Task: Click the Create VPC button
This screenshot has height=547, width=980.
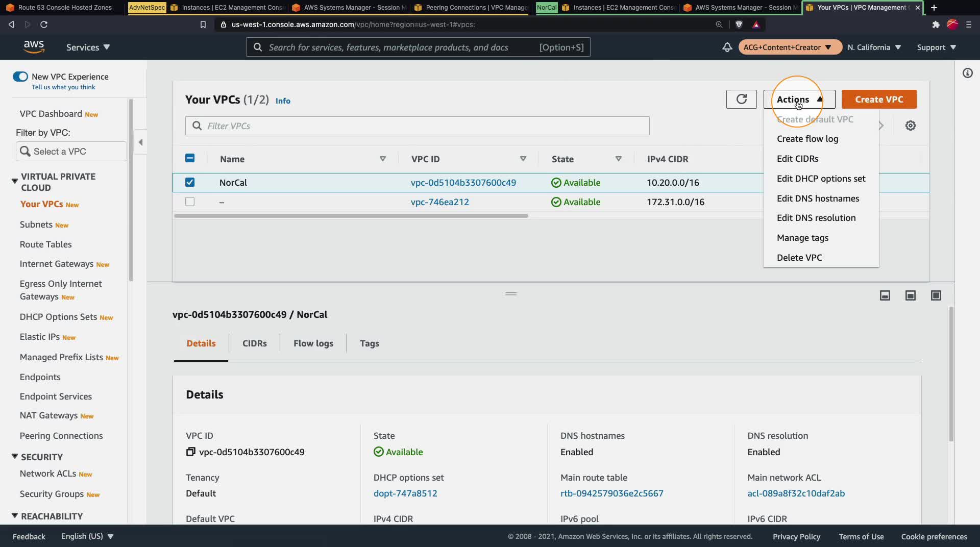Action: 879,100
